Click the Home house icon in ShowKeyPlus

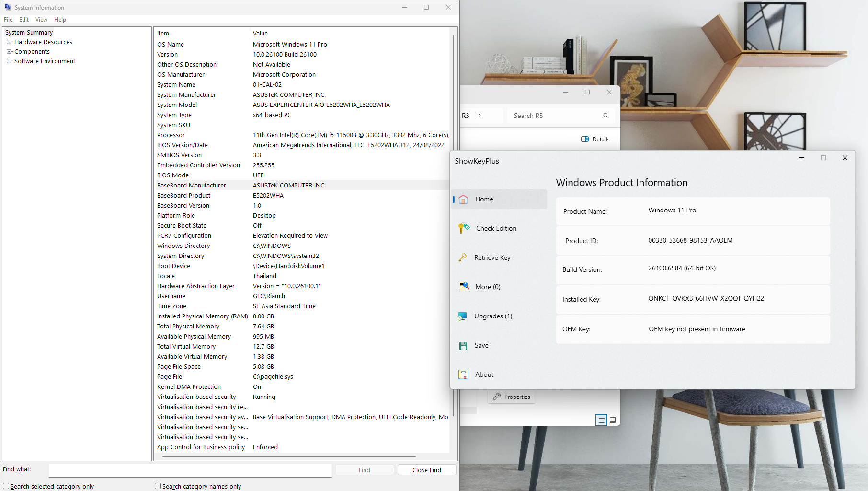pos(463,199)
